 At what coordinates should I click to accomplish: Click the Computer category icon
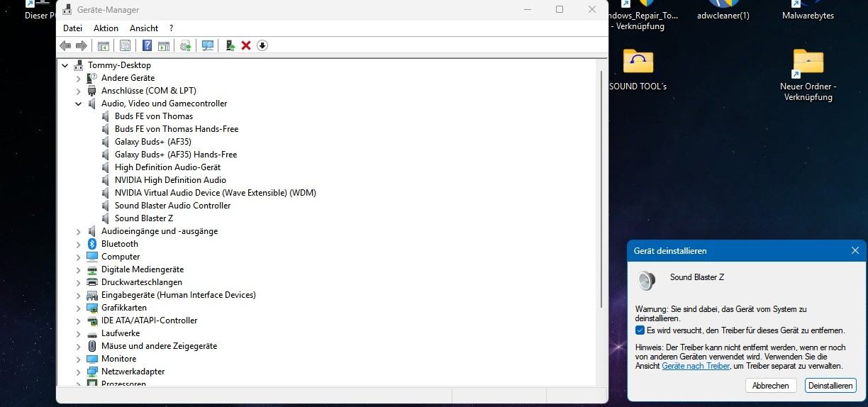[92, 257]
